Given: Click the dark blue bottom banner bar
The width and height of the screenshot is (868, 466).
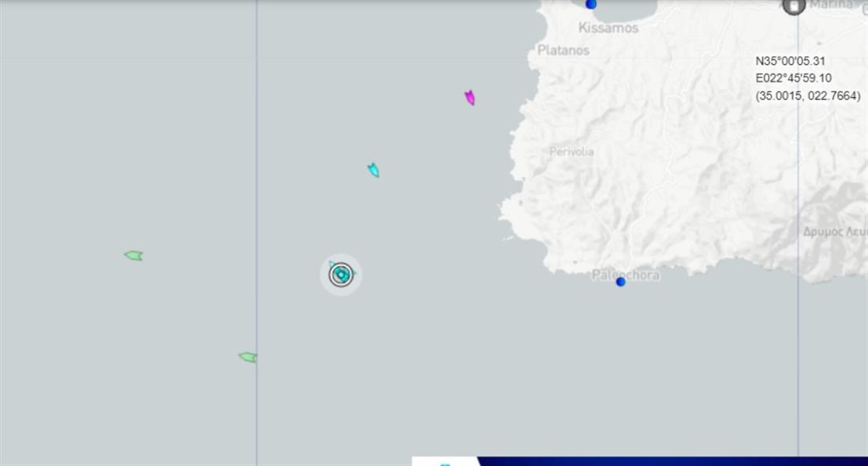Looking at the screenshot, I should (x=671, y=461).
